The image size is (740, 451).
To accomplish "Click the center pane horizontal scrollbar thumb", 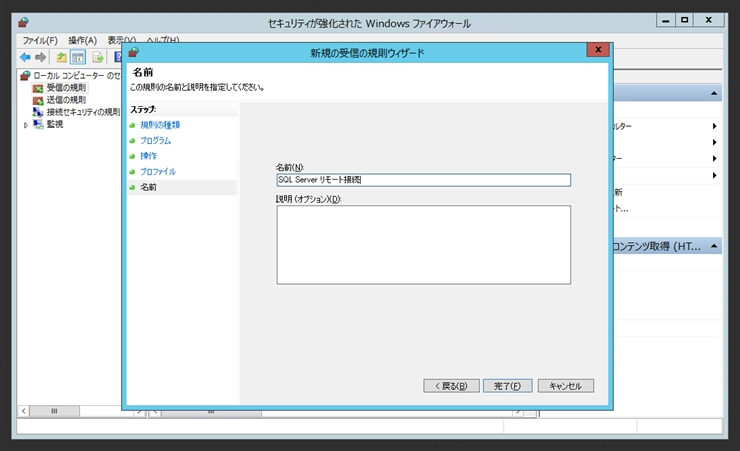I will 211,412.
